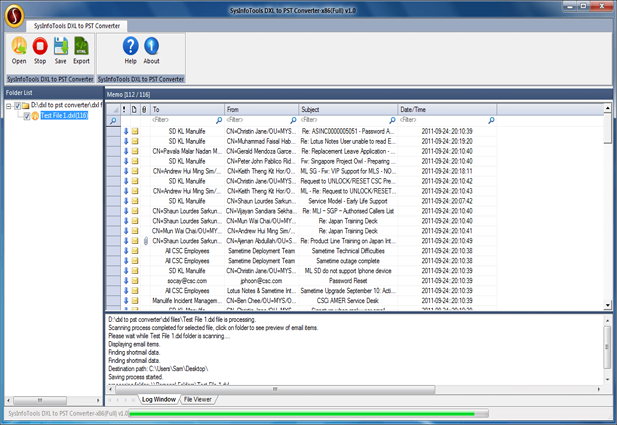Click the envelope icon of the Password Reset row
The image size is (617, 425).
click(x=135, y=281)
